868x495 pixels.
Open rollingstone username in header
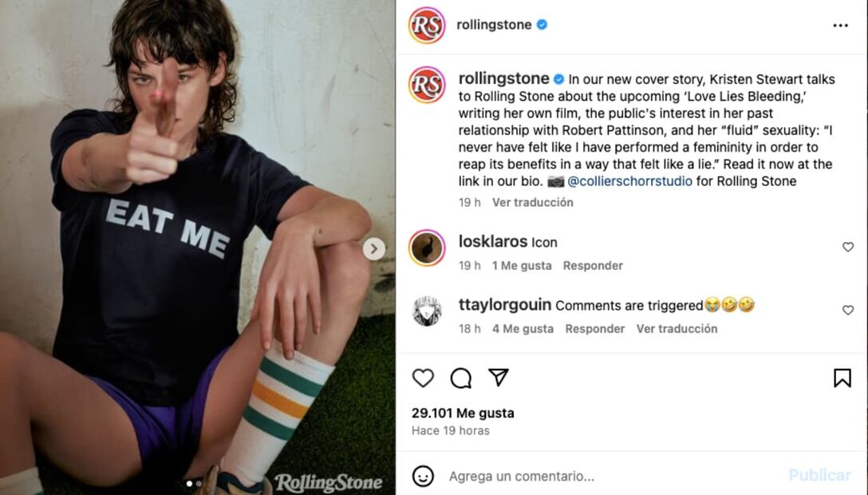tap(494, 25)
